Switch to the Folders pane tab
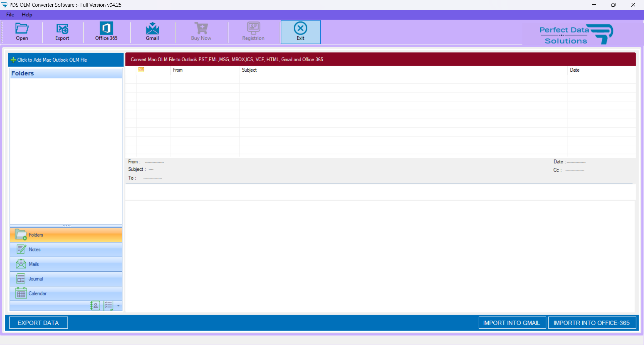This screenshot has width=644, height=345. pos(66,235)
